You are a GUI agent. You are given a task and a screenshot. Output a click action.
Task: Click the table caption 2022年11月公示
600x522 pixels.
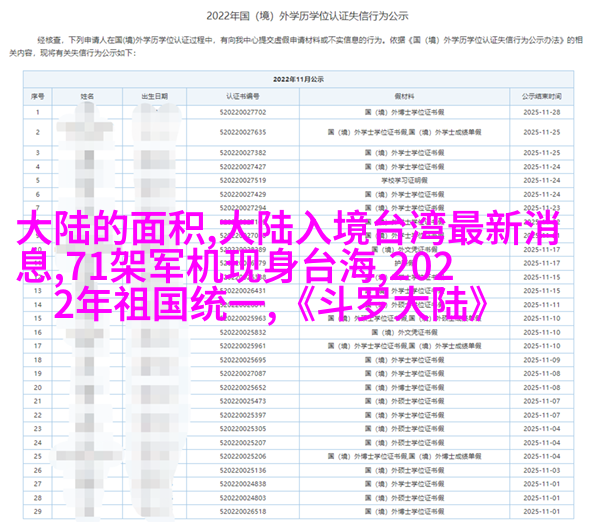pos(298,79)
